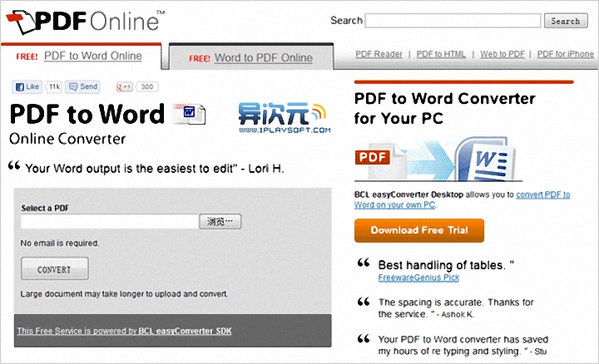The height and width of the screenshot is (364, 599).
Task: Open the FreewareGenius Pick link
Action: 418,278
